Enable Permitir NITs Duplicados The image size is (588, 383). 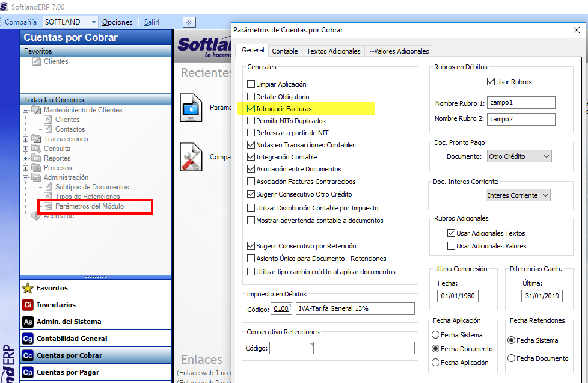[x=251, y=121]
